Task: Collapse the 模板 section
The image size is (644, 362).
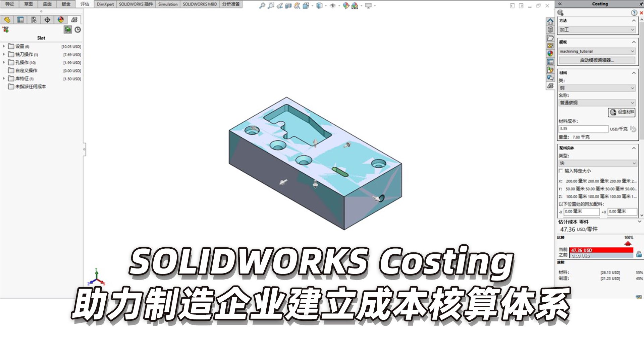Action: click(x=634, y=42)
